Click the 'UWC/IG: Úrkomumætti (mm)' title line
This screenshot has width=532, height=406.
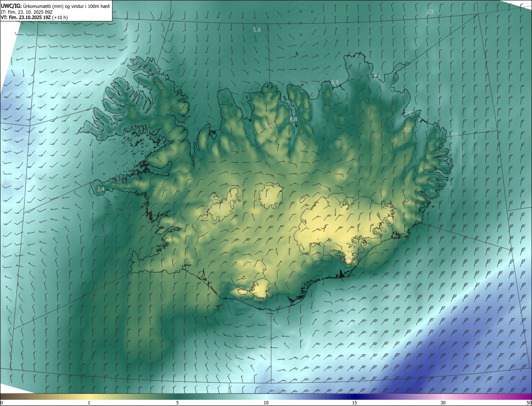tap(55, 5)
